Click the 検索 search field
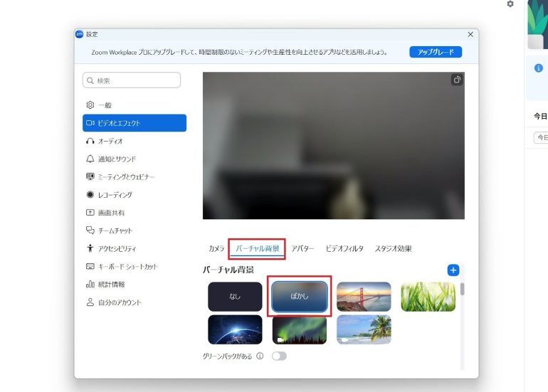Screen dimensions: 548x392 click(132, 80)
